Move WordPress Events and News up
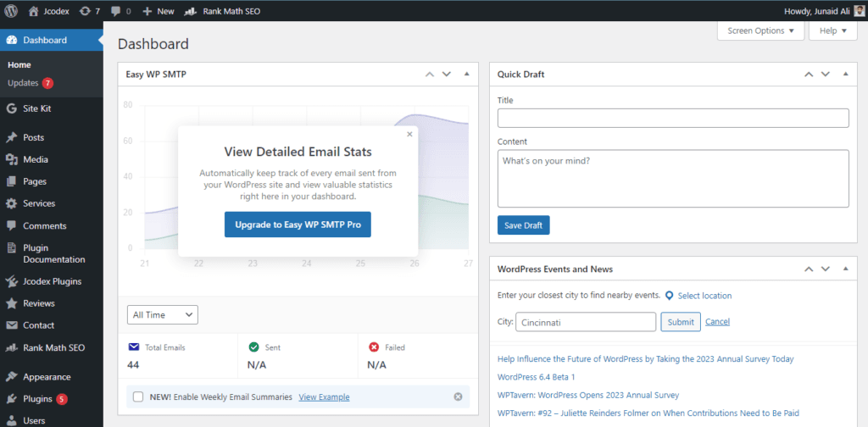The width and height of the screenshot is (868, 427). tap(809, 269)
